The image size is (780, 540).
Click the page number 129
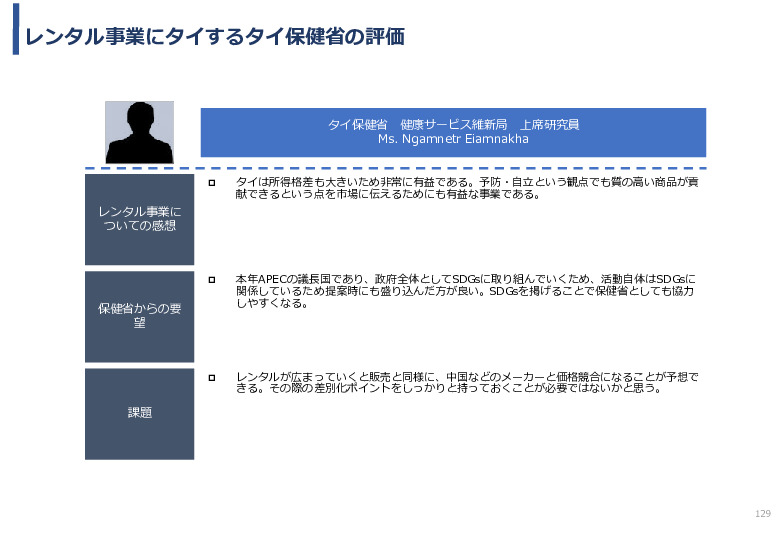763,514
